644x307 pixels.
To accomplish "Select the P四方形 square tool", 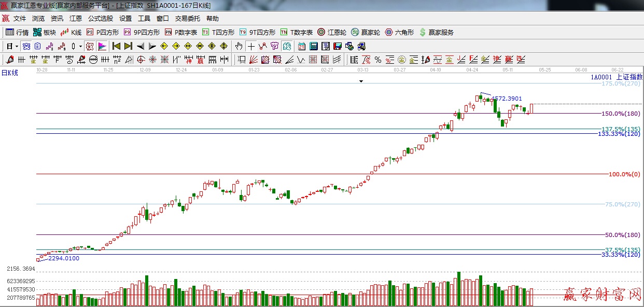I will (x=107, y=31).
